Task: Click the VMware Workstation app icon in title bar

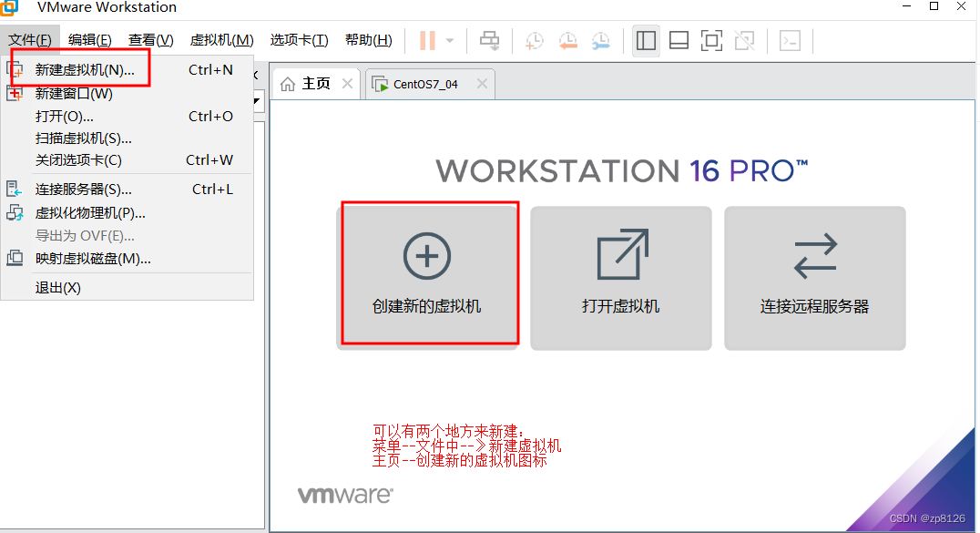Action: 9,7
